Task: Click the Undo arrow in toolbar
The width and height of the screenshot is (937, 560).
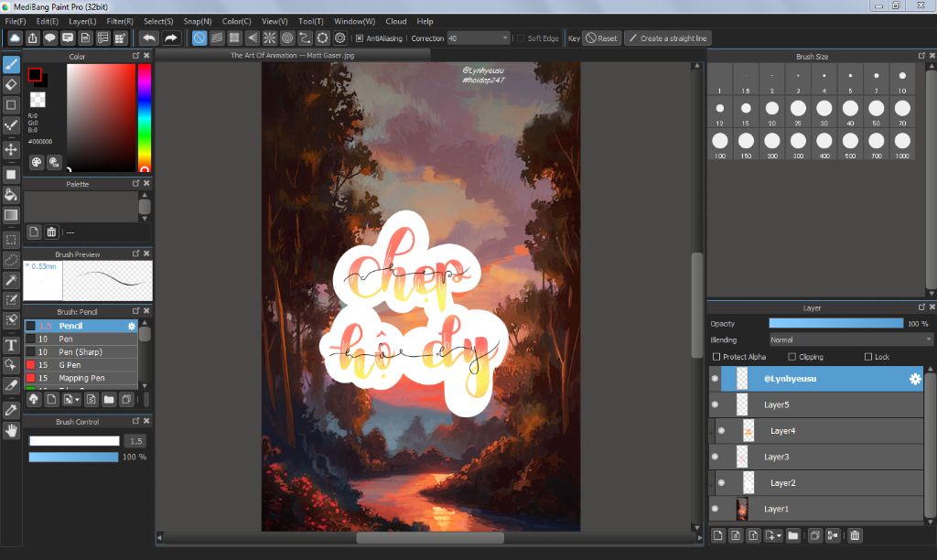Action: pos(149,38)
